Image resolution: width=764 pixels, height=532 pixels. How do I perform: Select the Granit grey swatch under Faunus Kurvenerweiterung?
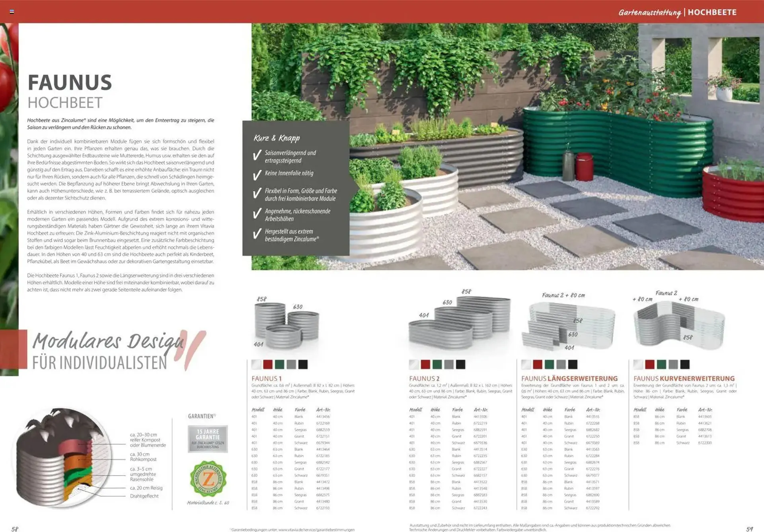tap(673, 364)
